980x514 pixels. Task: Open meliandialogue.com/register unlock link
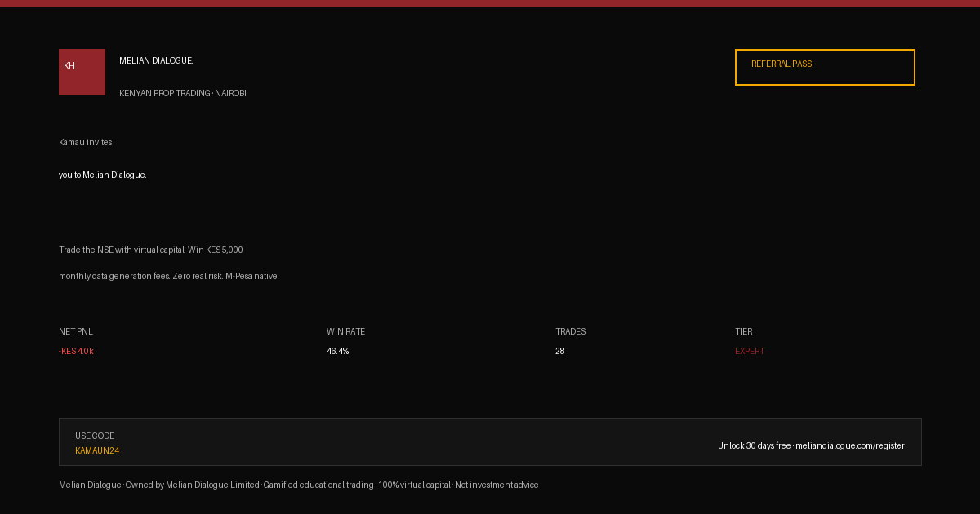850,446
